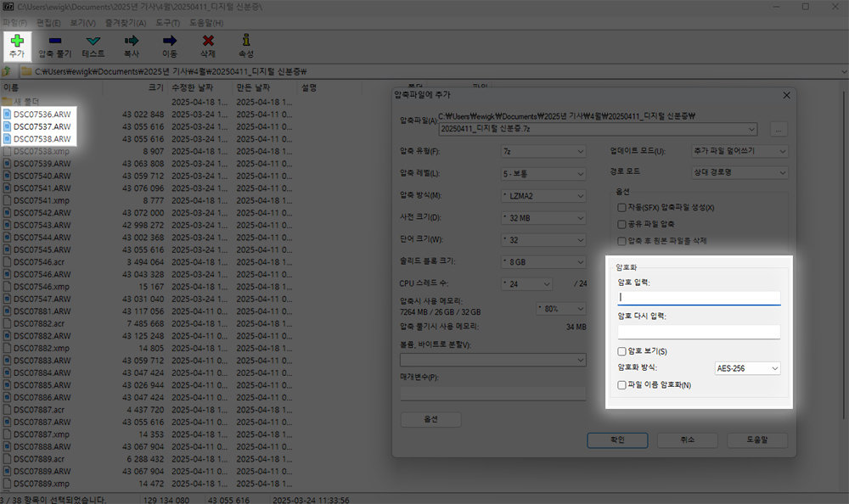Image resolution: width=849 pixels, height=504 pixels.
Task: Click the 취소 (Cancel) button
Action: (x=688, y=440)
